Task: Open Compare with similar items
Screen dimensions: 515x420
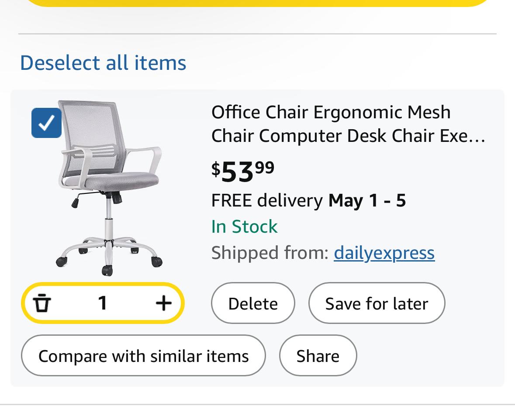Action: coord(144,356)
